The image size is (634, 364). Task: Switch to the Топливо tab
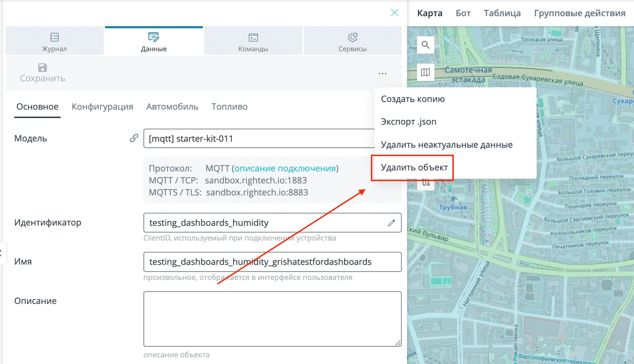(x=230, y=106)
